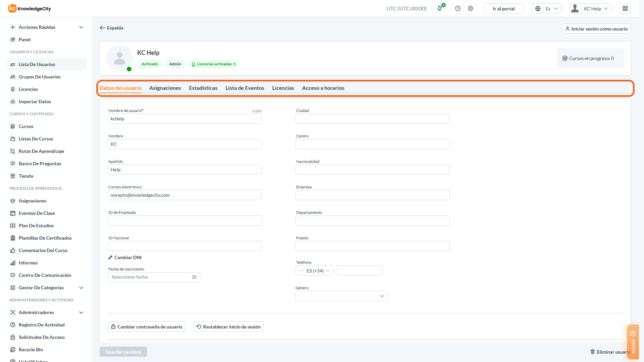
Task: Click the Eventos De Clase icon
Action: click(13, 213)
